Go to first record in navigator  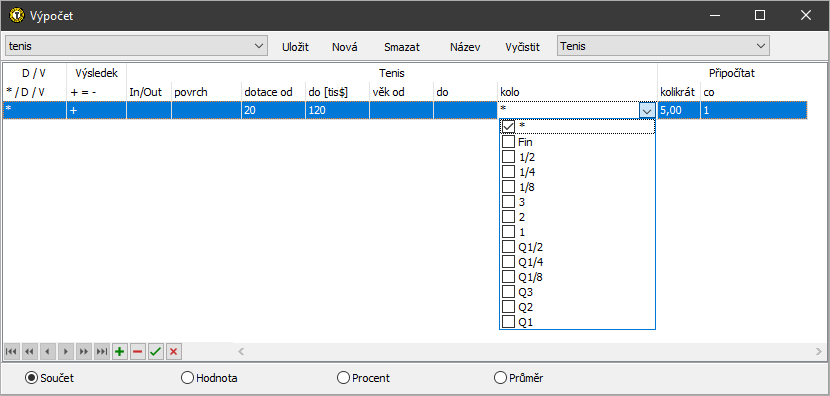click(11, 352)
